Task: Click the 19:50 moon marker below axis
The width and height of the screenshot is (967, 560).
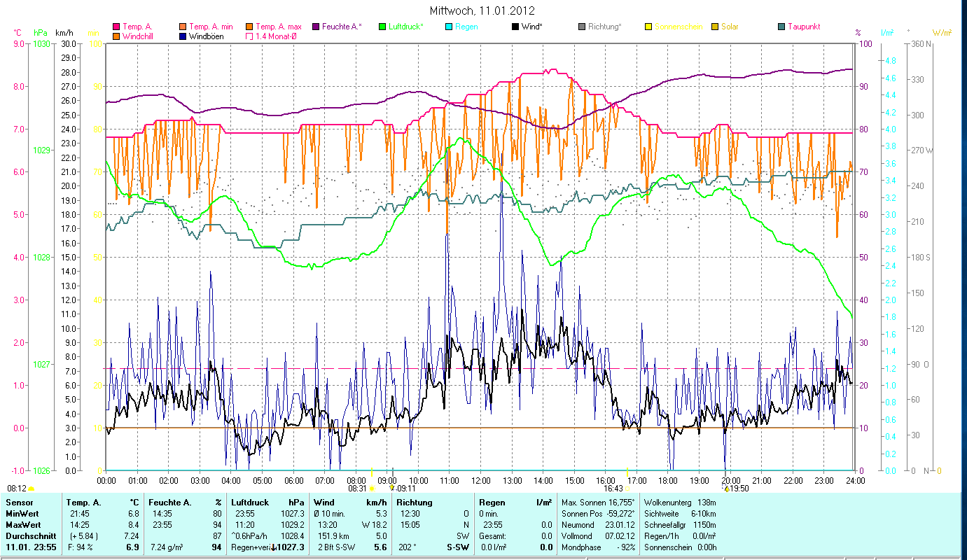Action: point(727,489)
